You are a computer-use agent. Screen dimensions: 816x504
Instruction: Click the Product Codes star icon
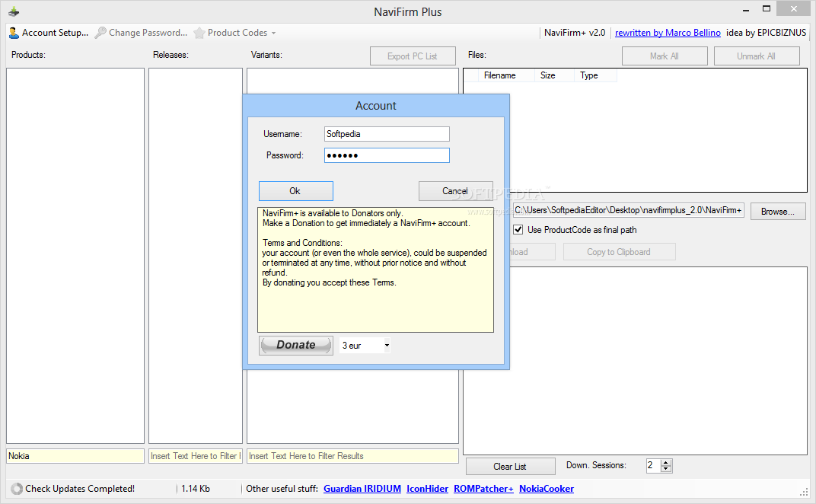pyautogui.click(x=199, y=33)
